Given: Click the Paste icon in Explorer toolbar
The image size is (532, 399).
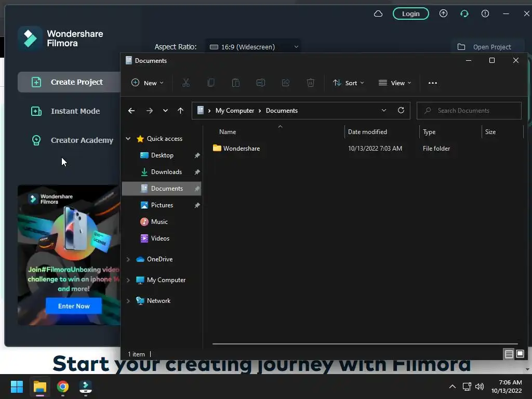Looking at the screenshot, I should [x=235, y=83].
